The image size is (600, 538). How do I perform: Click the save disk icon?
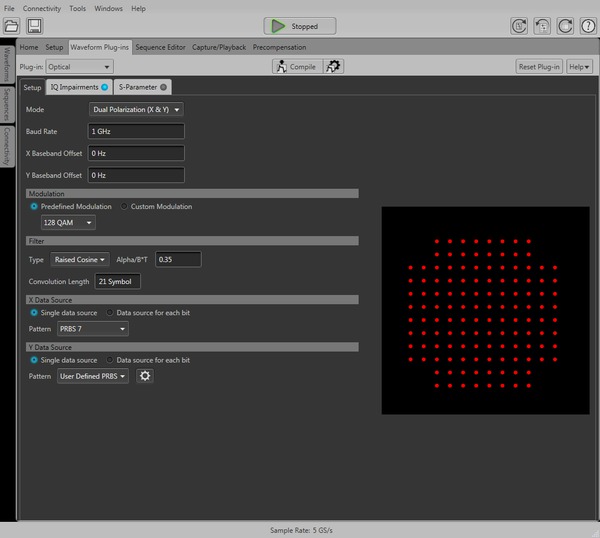click(x=34, y=26)
